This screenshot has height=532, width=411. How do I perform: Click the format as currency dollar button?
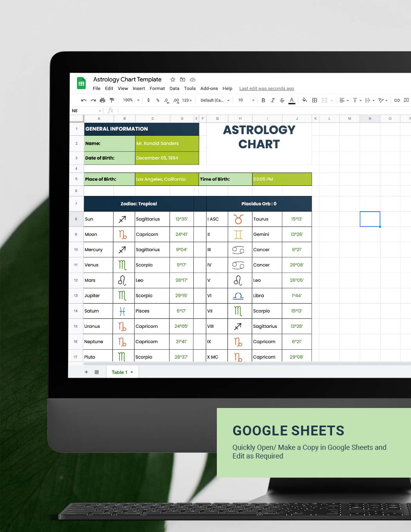148,100
